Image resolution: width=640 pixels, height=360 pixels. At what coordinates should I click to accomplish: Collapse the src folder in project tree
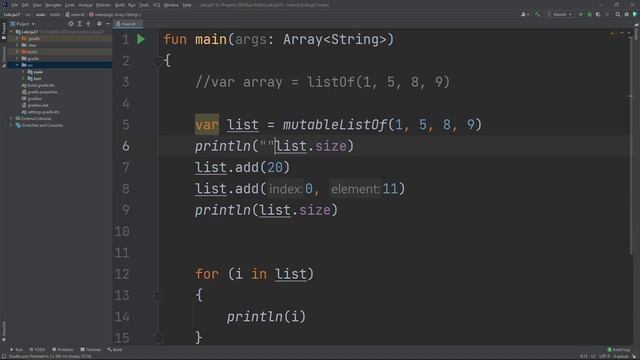coord(17,65)
